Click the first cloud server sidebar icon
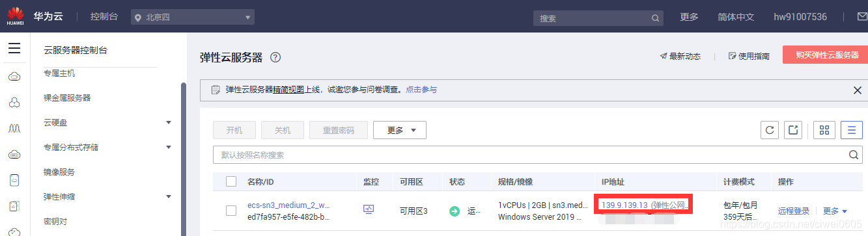The height and width of the screenshot is (236, 868). coord(14,77)
